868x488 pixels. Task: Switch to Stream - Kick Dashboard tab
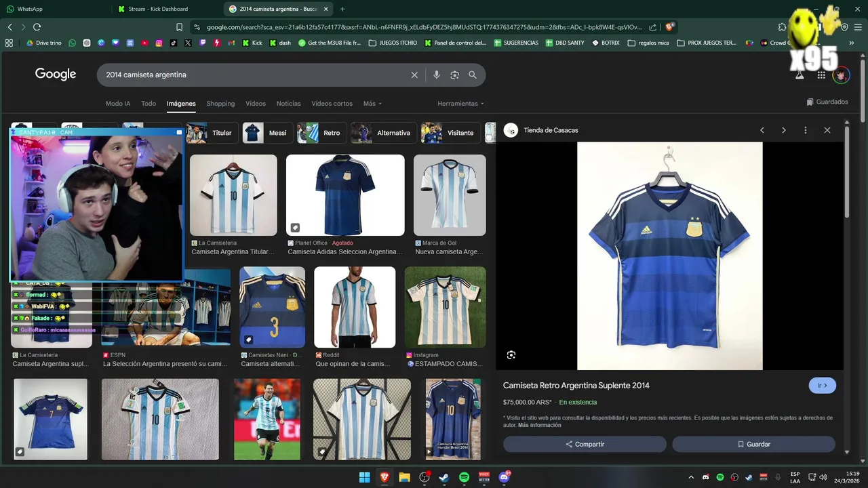(167, 9)
